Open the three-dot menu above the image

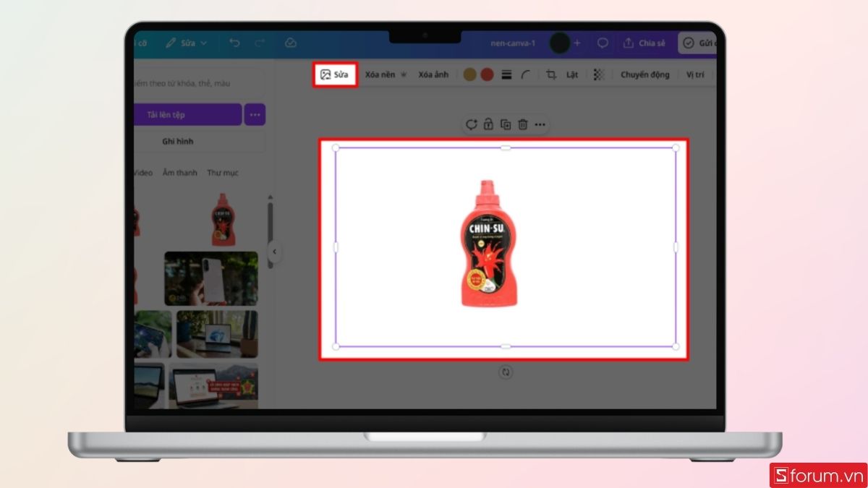pyautogui.click(x=540, y=124)
